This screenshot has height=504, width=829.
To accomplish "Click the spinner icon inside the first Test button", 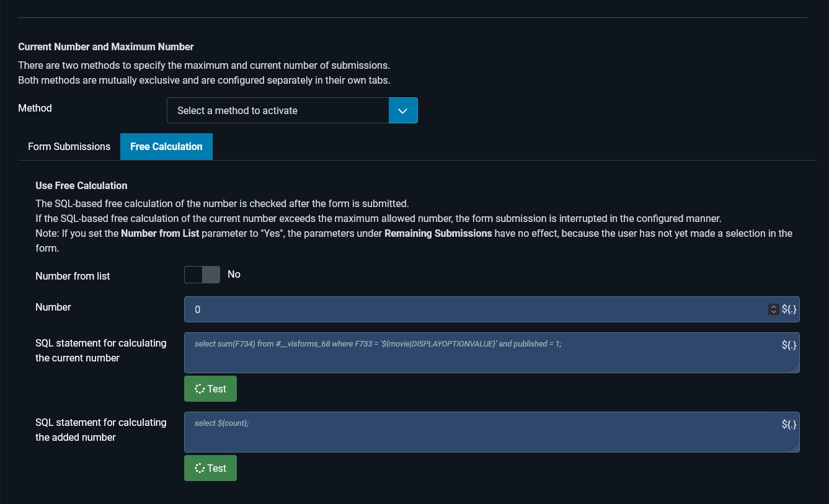I will [x=200, y=389].
